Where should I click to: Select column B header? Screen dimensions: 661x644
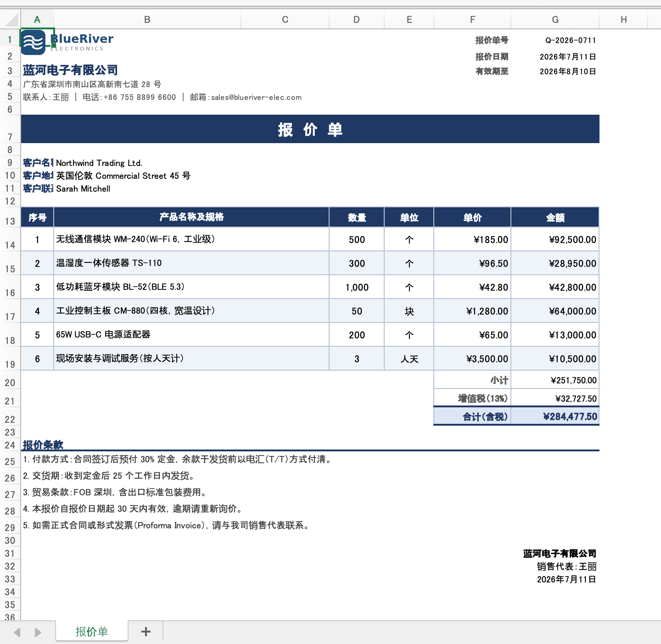pos(147,20)
